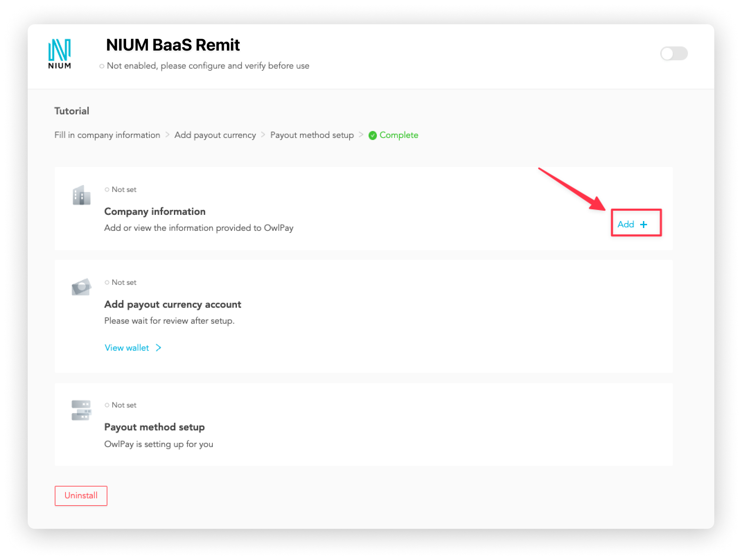Click 'OwlPay is setting up for you' text
Image resolution: width=742 pixels, height=560 pixels.
tap(159, 444)
